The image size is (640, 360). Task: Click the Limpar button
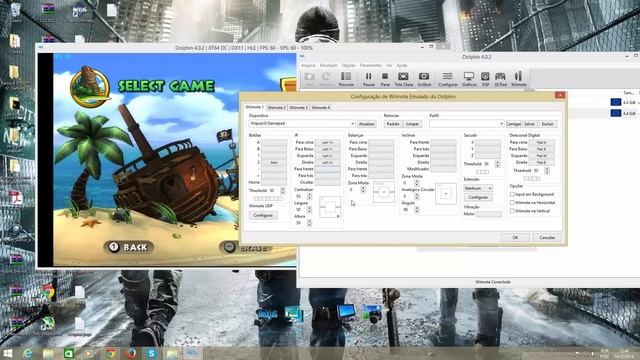coord(412,124)
